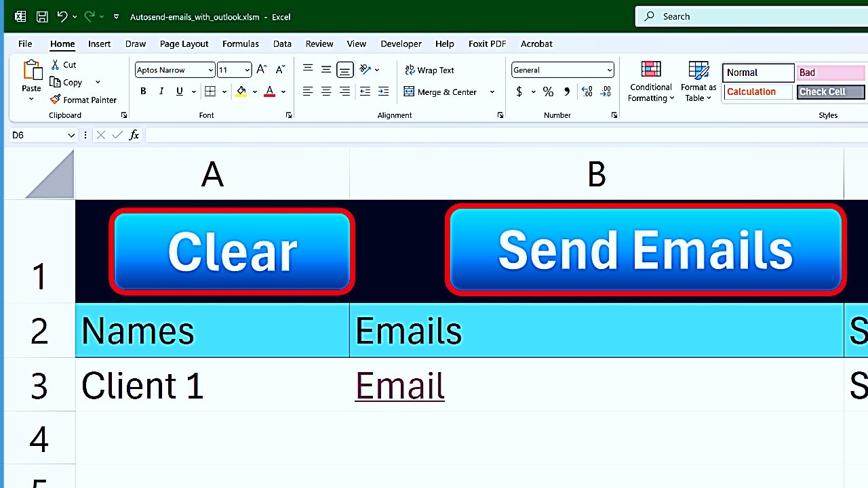Apply accounting dollar number format
Image resolution: width=868 pixels, height=488 pixels.
pyautogui.click(x=519, y=91)
